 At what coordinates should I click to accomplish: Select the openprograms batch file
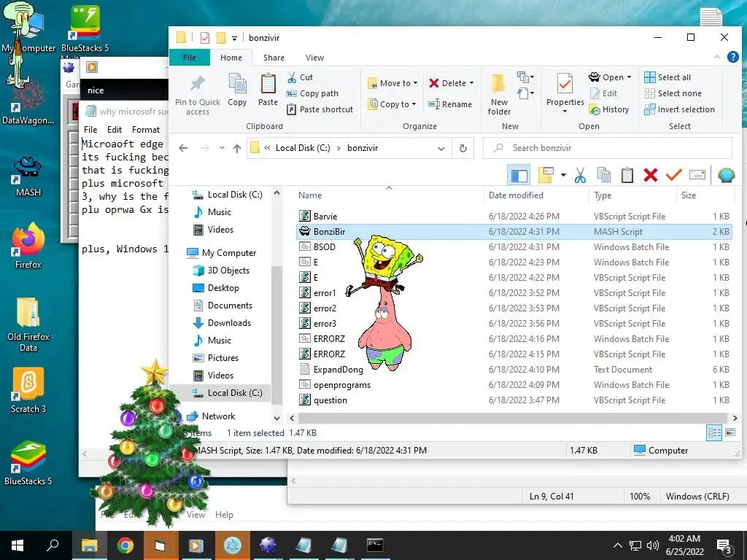514,385
